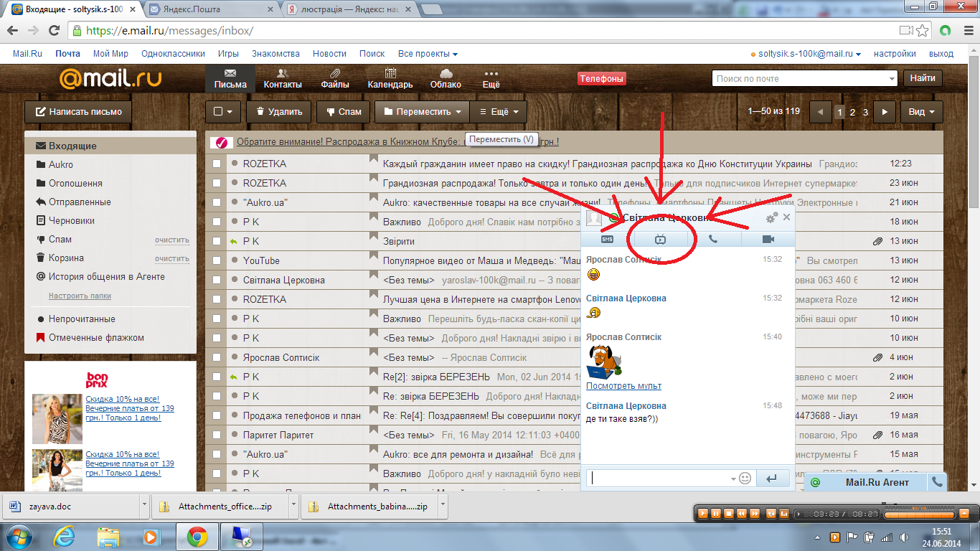This screenshot has width=980, height=551.
Task: Click media player time display
Action: tap(837, 514)
